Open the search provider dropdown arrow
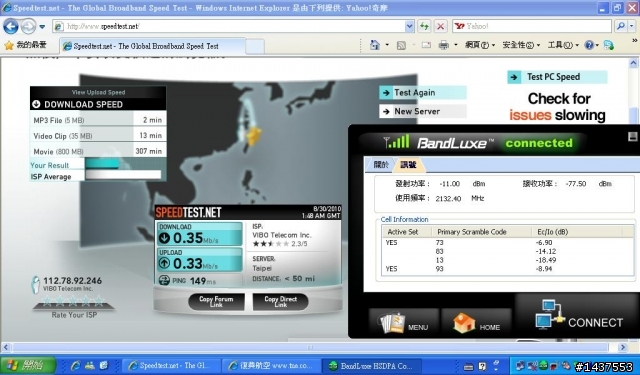The image size is (640, 375). [631, 27]
